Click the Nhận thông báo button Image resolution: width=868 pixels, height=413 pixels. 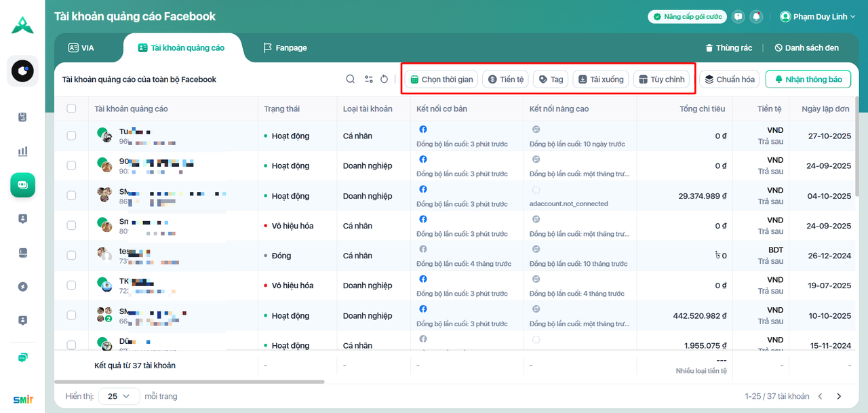click(808, 79)
